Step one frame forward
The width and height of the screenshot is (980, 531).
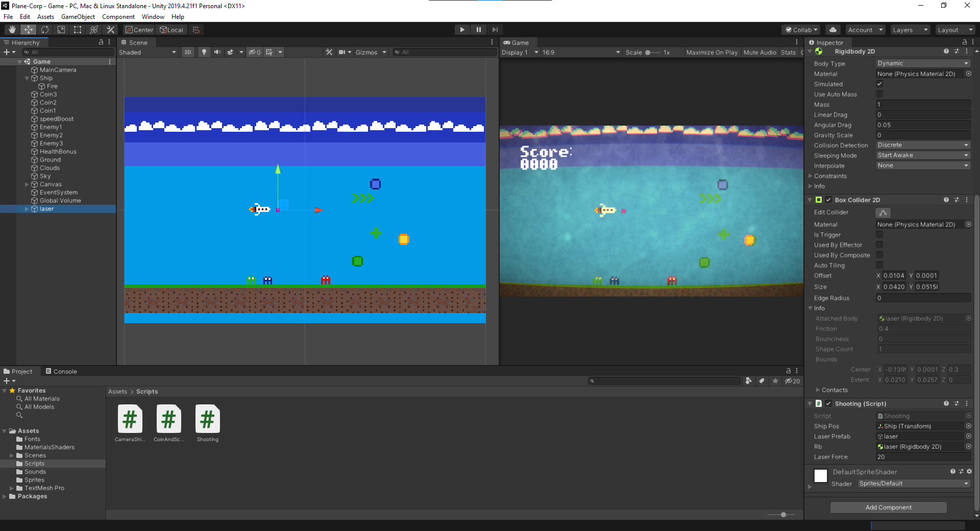495,30
